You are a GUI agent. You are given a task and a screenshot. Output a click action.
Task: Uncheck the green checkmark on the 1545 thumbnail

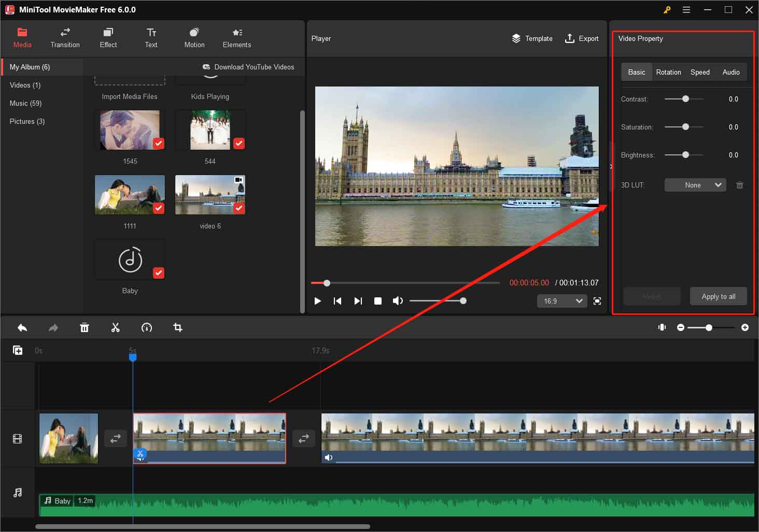[x=158, y=143]
